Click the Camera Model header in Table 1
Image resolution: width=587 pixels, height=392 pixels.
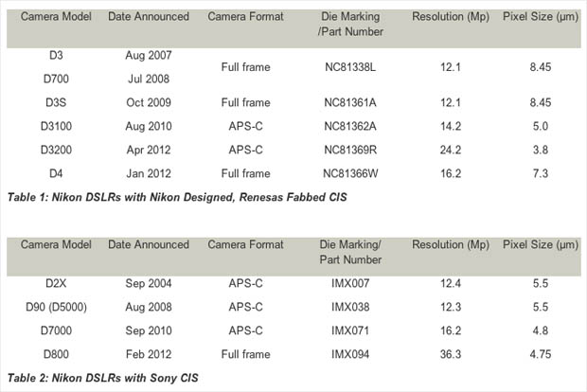tap(56, 17)
